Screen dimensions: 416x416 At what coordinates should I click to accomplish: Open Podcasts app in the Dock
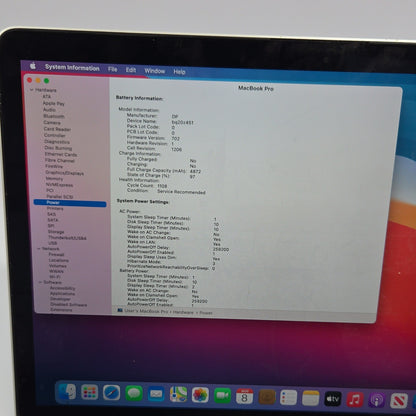377,400
